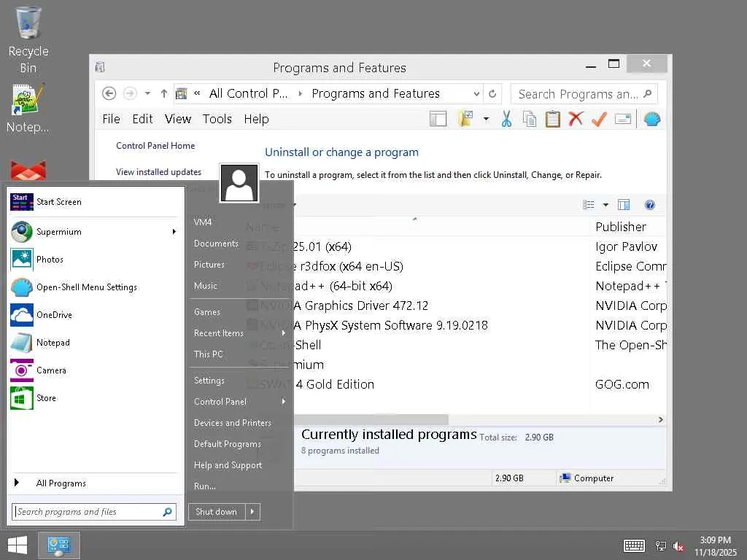Image resolution: width=747 pixels, height=560 pixels.
Task: Select Documents in the start menu
Action: [216, 244]
